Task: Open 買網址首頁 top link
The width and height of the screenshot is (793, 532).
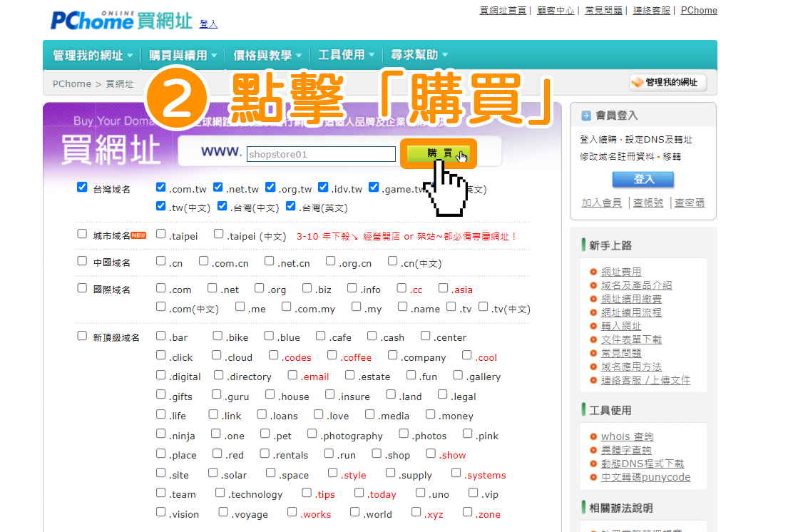Action: point(503,11)
